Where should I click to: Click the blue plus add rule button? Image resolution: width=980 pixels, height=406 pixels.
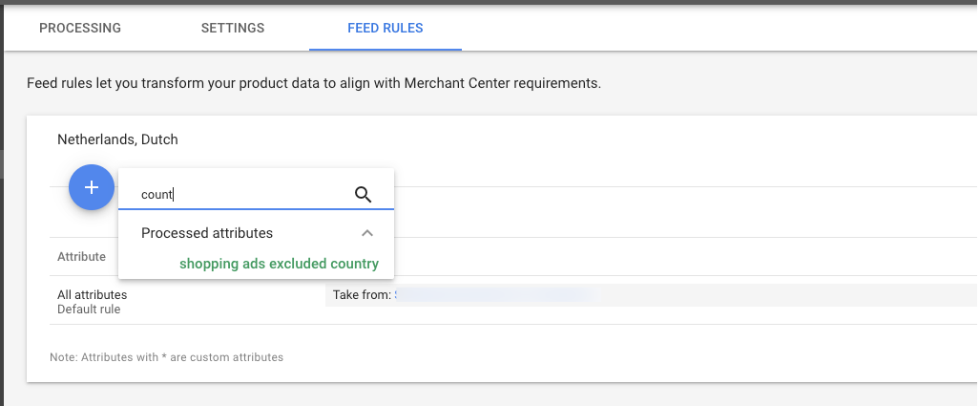tap(92, 187)
